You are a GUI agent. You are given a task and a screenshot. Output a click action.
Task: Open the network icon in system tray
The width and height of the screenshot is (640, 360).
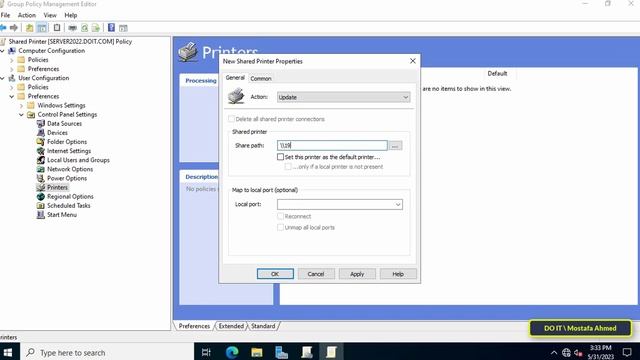point(566,352)
